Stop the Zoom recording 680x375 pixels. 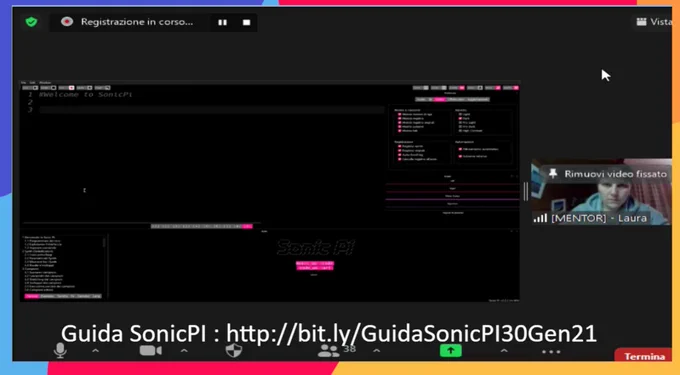click(x=246, y=22)
